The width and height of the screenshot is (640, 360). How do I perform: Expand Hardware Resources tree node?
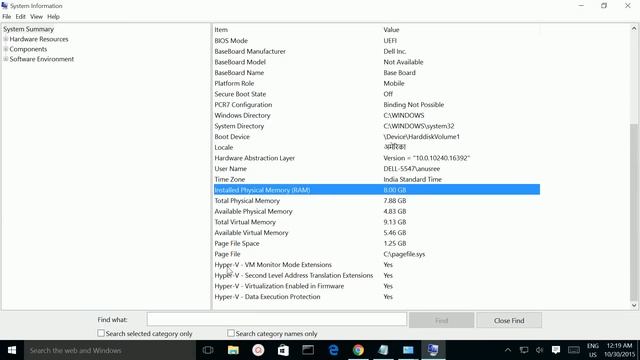coord(6,39)
